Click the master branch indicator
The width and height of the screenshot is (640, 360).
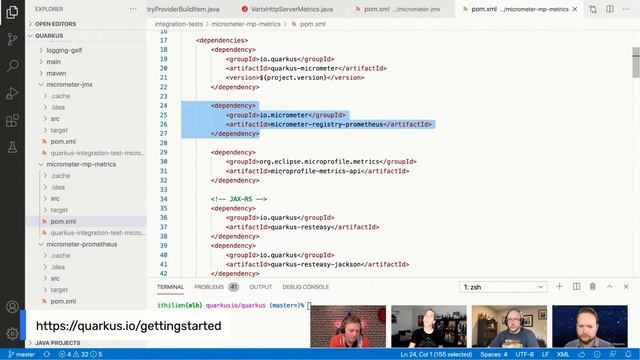coord(21,354)
